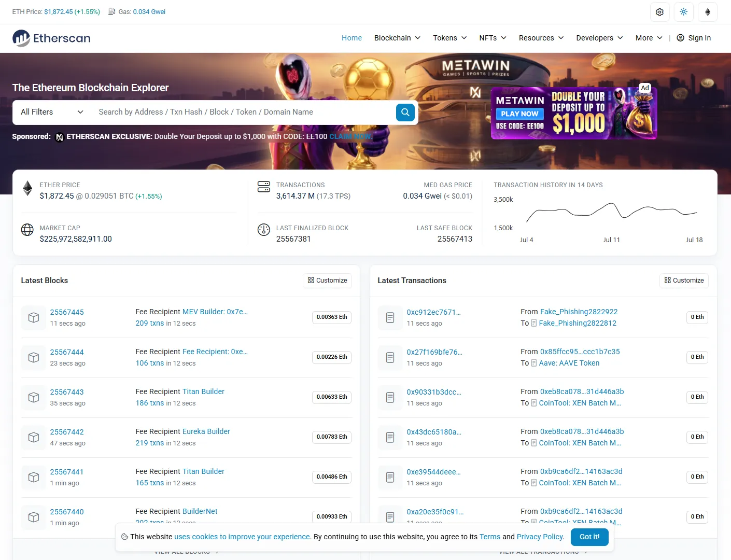Click the 14-day transaction history chart

[612, 212]
